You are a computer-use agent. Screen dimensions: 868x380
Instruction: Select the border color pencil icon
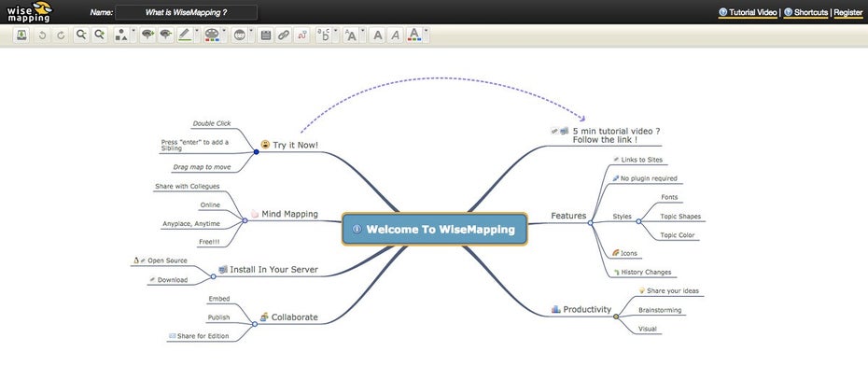[185, 35]
